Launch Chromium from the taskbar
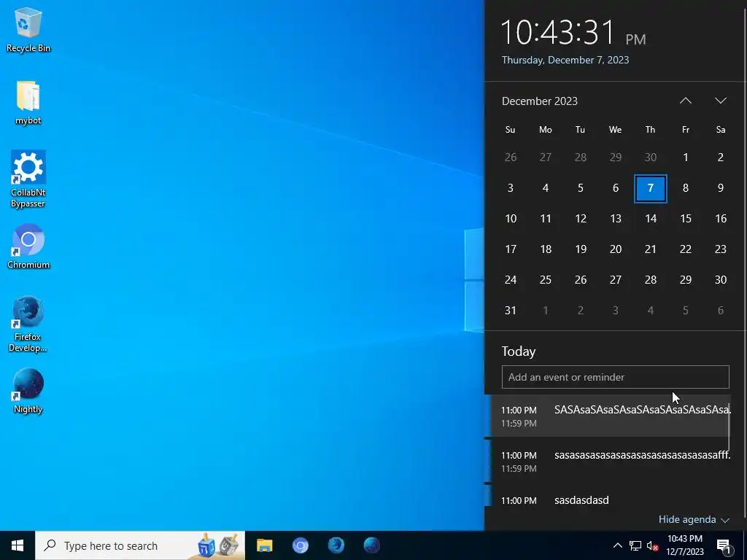This screenshot has height=560, width=747. click(x=300, y=545)
